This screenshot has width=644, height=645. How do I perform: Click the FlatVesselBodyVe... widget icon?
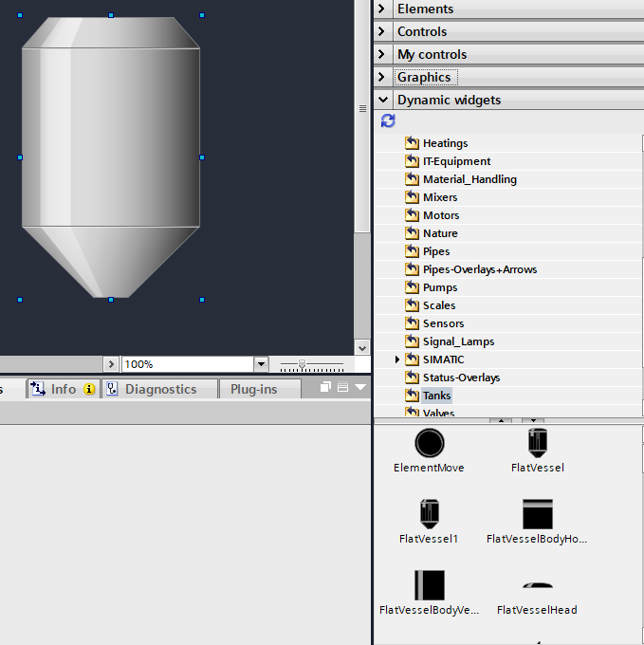tap(429, 585)
